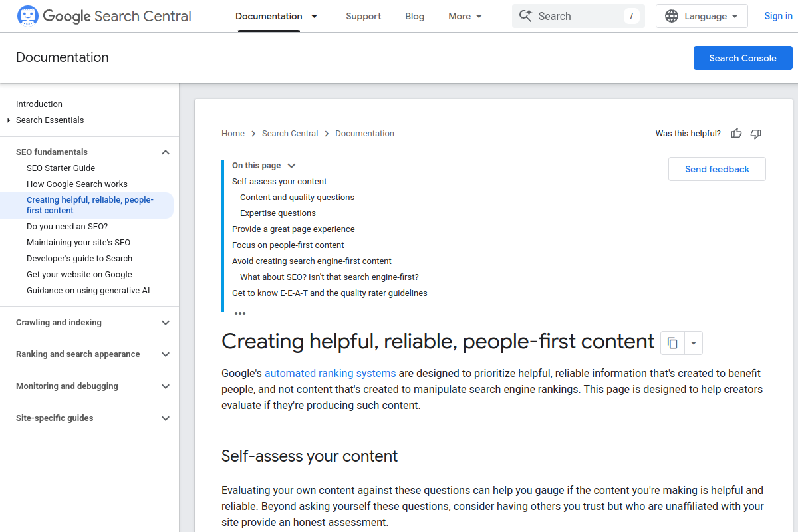Open Introduction in the sidebar
Screen dimensions: 798x532
[x=39, y=104]
